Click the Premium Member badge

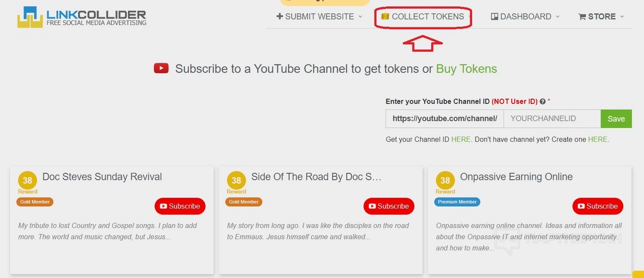pos(457,202)
